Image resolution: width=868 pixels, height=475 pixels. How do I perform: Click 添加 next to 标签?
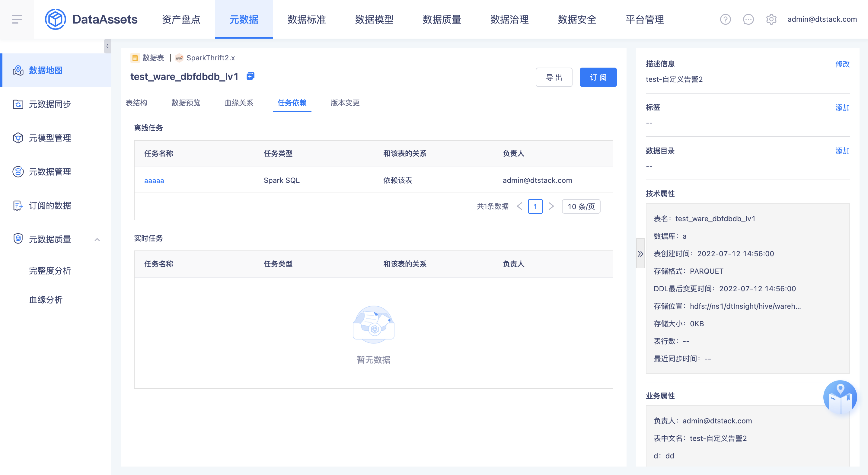pyautogui.click(x=842, y=107)
